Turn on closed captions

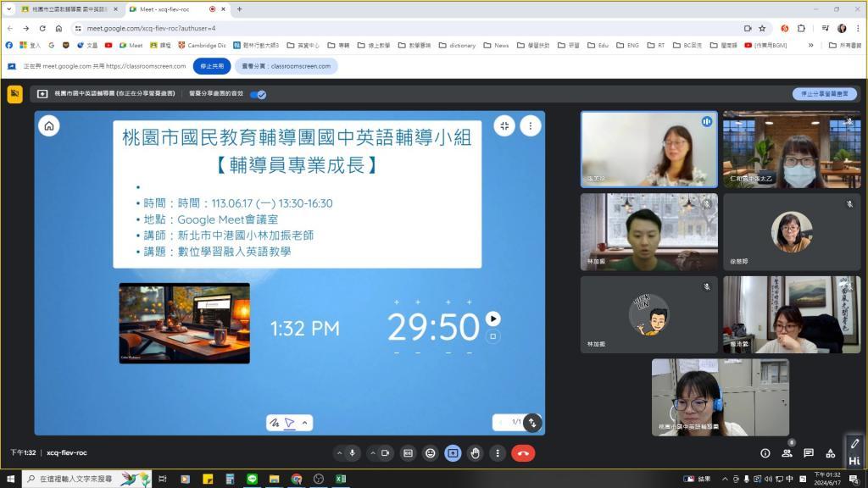point(408,453)
